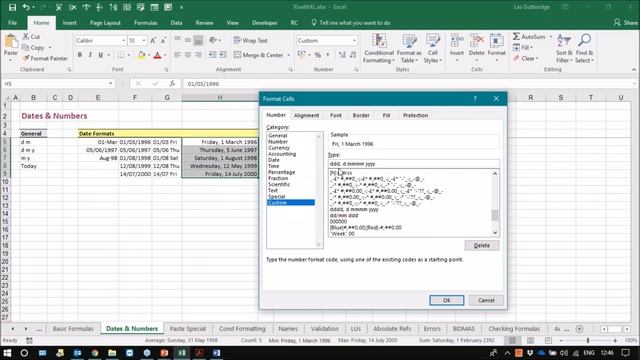The height and width of the screenshot is (360, 640).
Task: Open the font size dropdown
Action: click(144, 40)
